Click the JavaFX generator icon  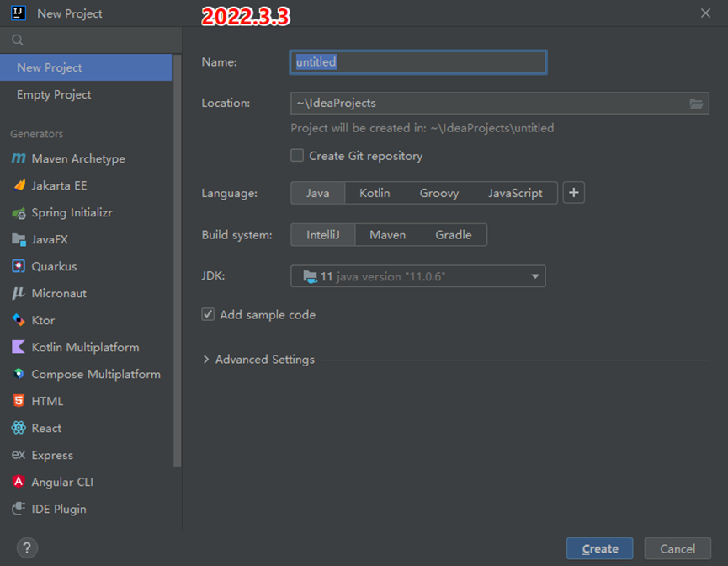pyautogui.click(x=19, y=239)
